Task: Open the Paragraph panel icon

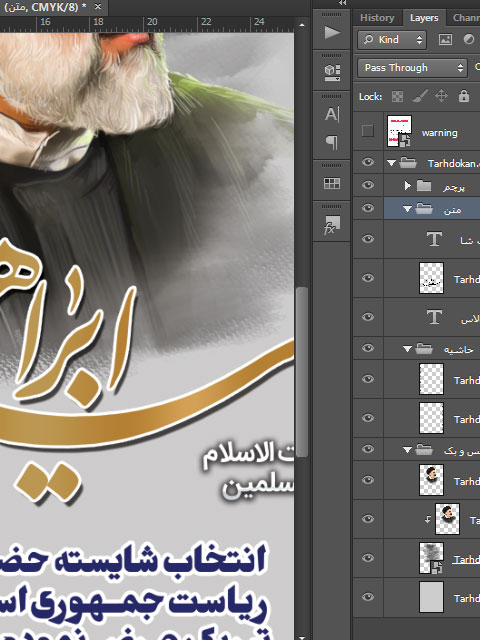Action: click(x=331, y=142)
